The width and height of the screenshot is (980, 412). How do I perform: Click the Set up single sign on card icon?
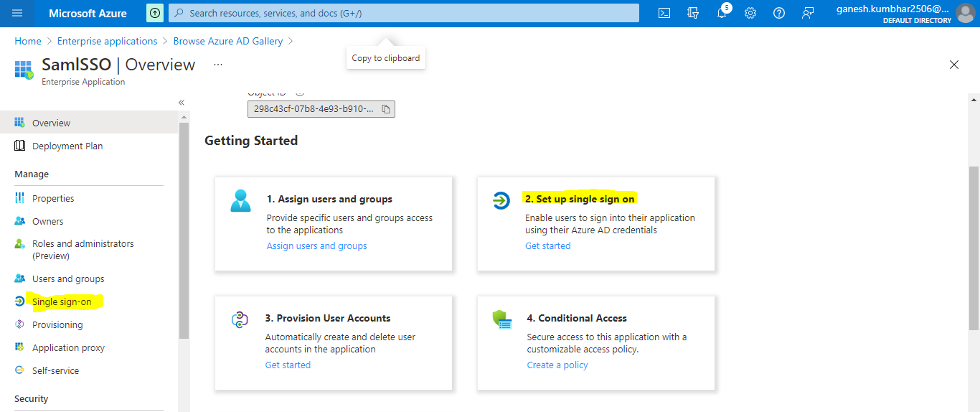point(501,201)
